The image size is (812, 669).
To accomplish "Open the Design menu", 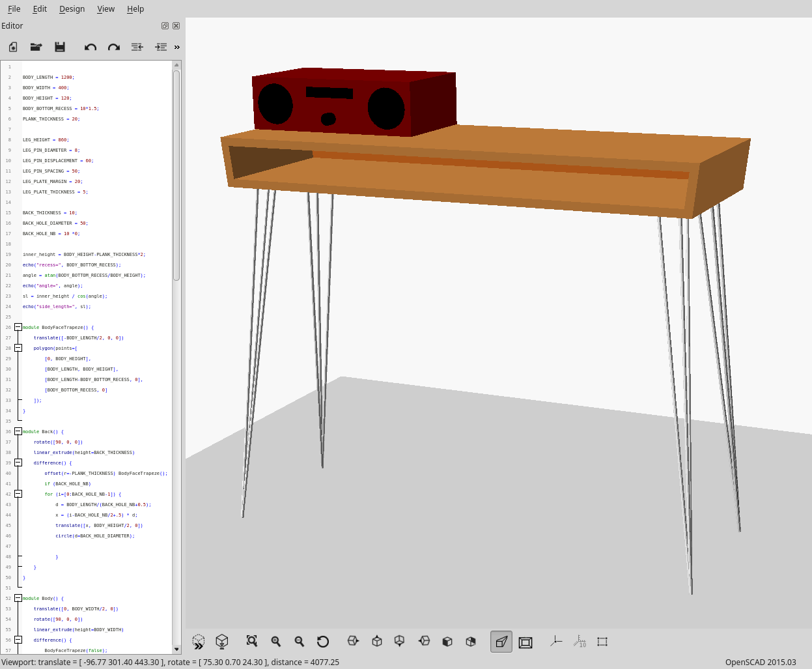I will 72,8.
